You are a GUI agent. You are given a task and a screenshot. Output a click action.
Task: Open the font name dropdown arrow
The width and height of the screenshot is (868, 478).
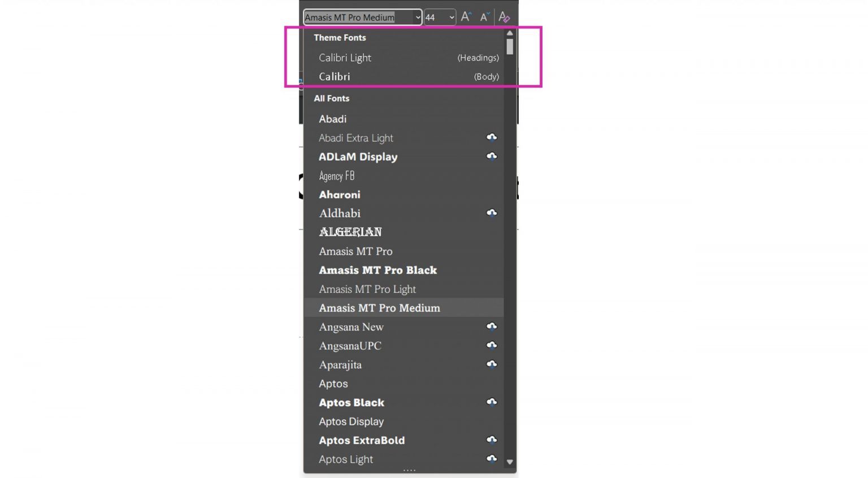pos(417,17)
